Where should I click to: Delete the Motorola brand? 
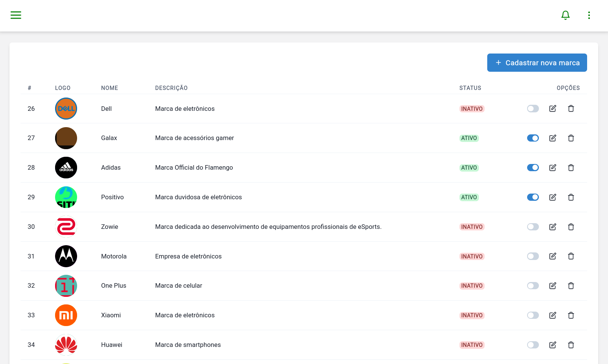coord(571,256)
